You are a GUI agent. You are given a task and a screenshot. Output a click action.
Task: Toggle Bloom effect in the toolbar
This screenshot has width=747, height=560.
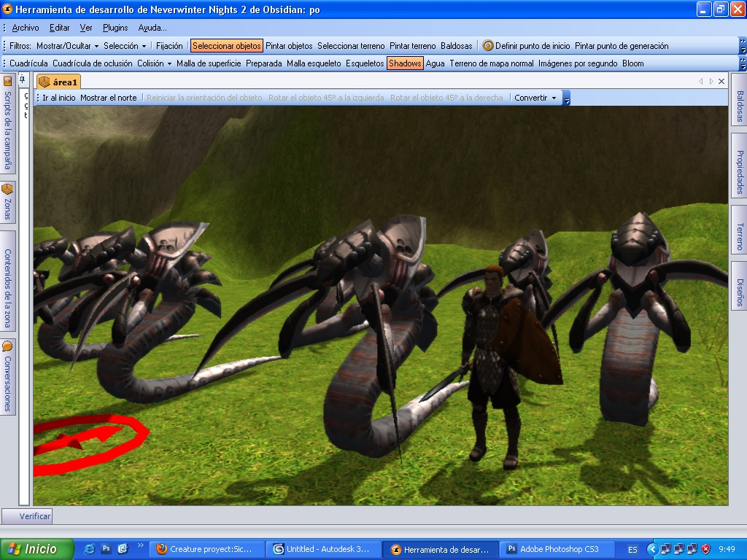(x=632, y=63)
